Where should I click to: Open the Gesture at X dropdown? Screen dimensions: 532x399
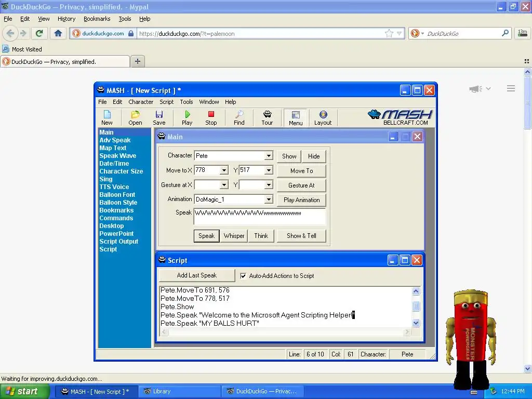(x=224, y=185)
